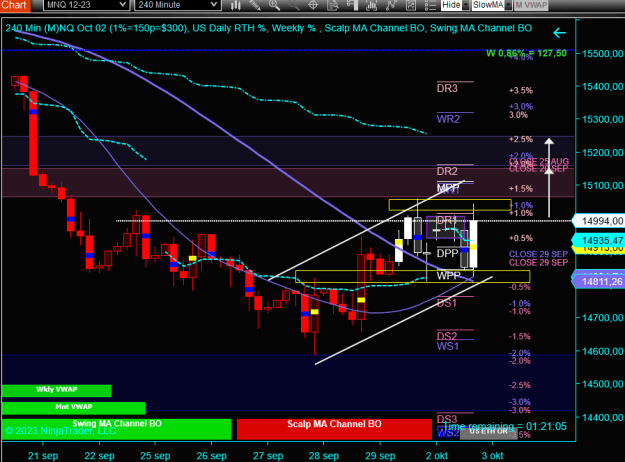Image resolution: width=625 pixels, height=462 pixels.
Task: Open the 240 Minute interval dropdown
Action: point(214,5)
